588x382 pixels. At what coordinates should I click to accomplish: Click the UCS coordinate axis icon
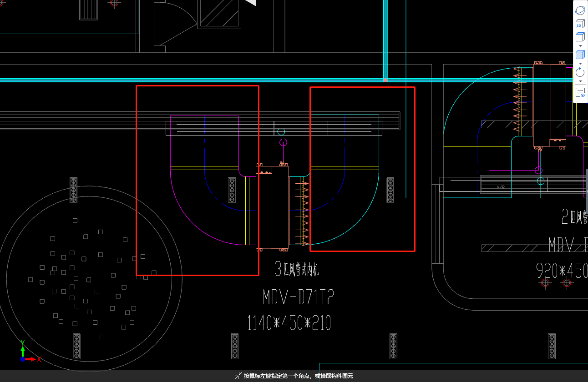[x=30, y=352]
